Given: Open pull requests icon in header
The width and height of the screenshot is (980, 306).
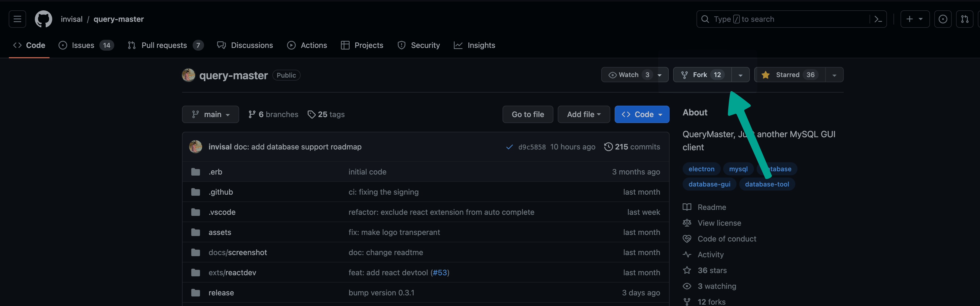Looking at the screenshot, I should pyautogui.click(x=964, y=19).
